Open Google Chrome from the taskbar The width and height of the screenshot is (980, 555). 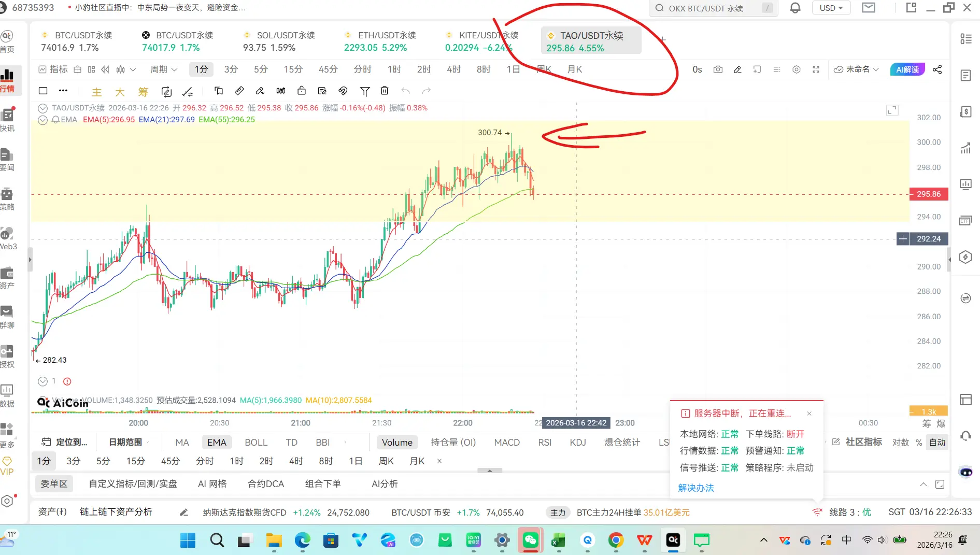click(x=616, y=540)
